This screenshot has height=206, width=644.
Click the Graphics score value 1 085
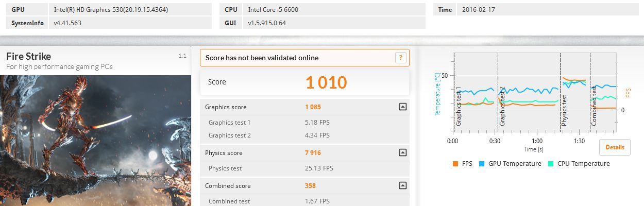313,107
